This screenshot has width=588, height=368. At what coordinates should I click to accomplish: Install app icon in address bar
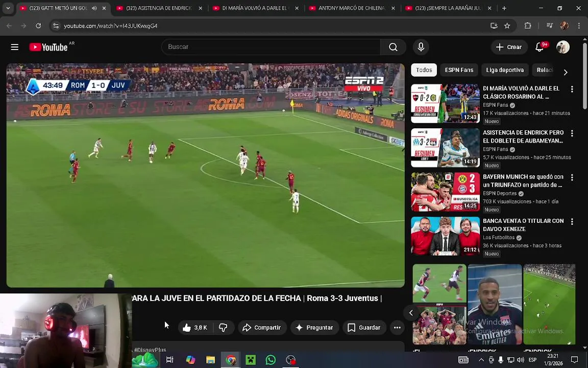tap(494, 26)
